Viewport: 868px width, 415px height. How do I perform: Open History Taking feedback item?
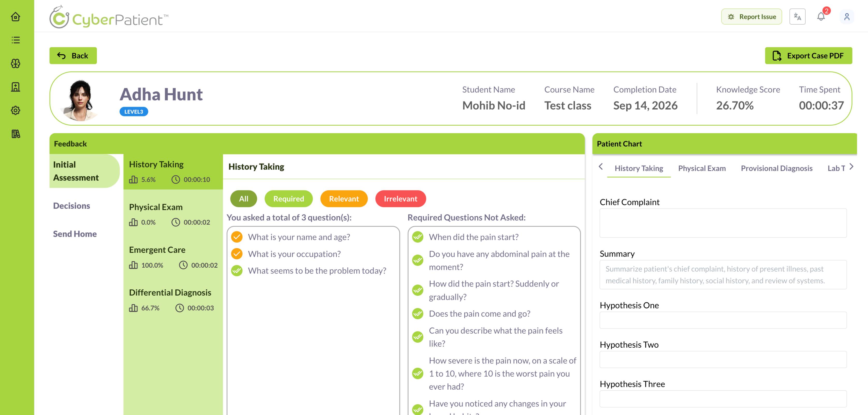point(173,171)
